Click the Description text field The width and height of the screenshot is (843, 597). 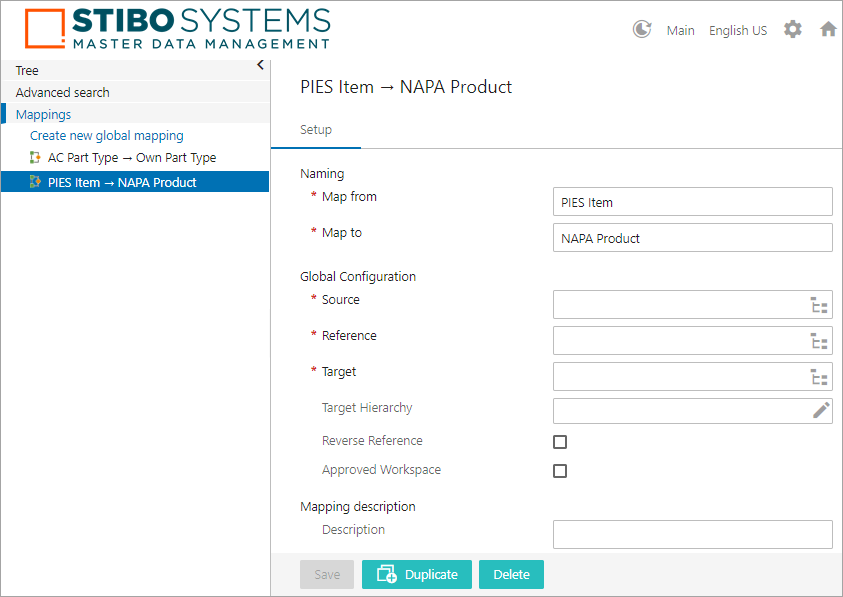coord(692,534)
